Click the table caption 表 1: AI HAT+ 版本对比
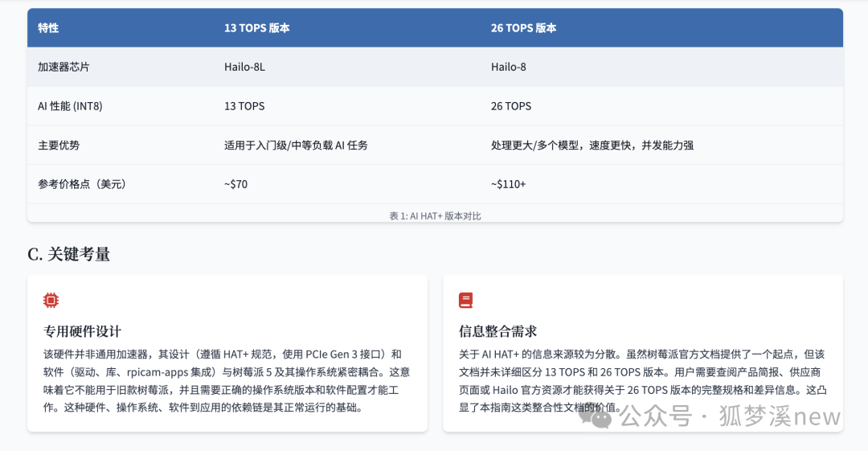The width and height of the screenshot is (868, 451). [435, 215]
